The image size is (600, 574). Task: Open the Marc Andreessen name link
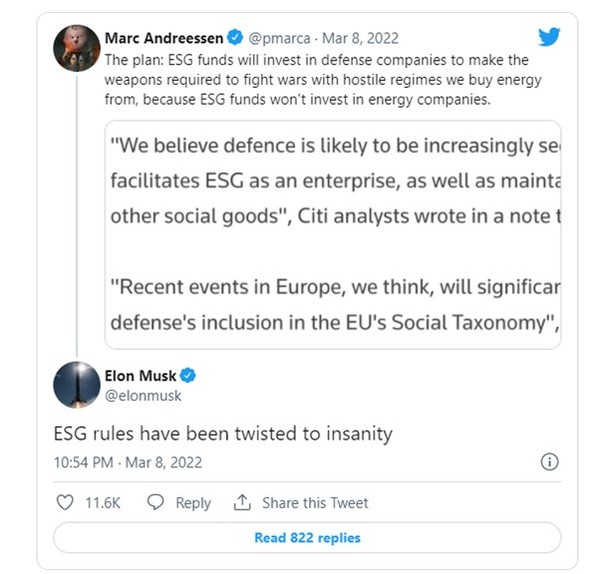point(164,39)
